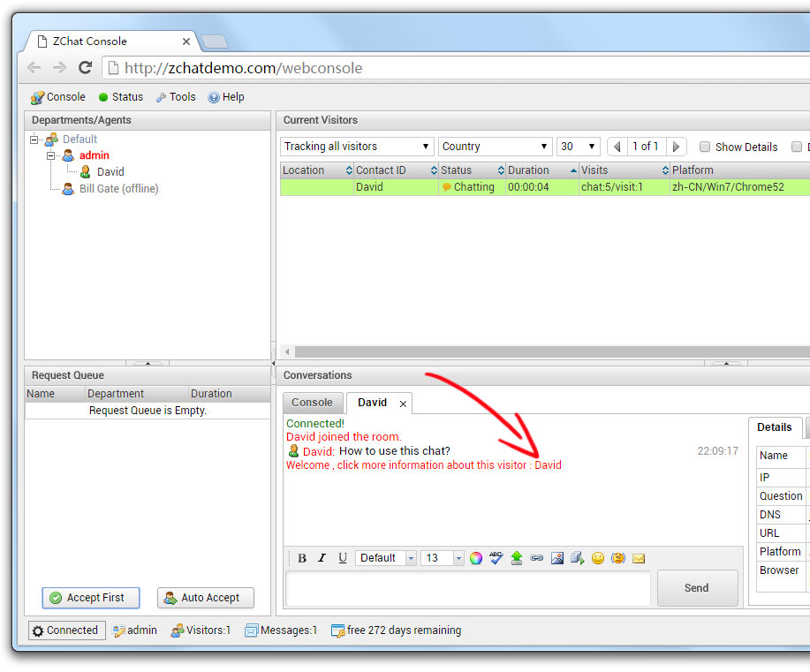
Task: Click the David visitor icon in tree
Action: tap(86, 171)
